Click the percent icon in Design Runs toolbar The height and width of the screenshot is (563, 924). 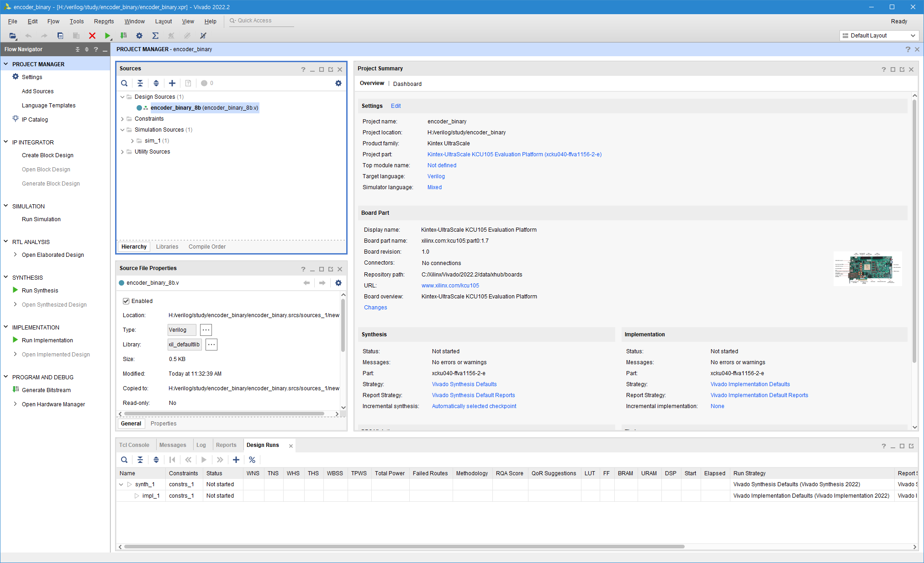(252, 460)
